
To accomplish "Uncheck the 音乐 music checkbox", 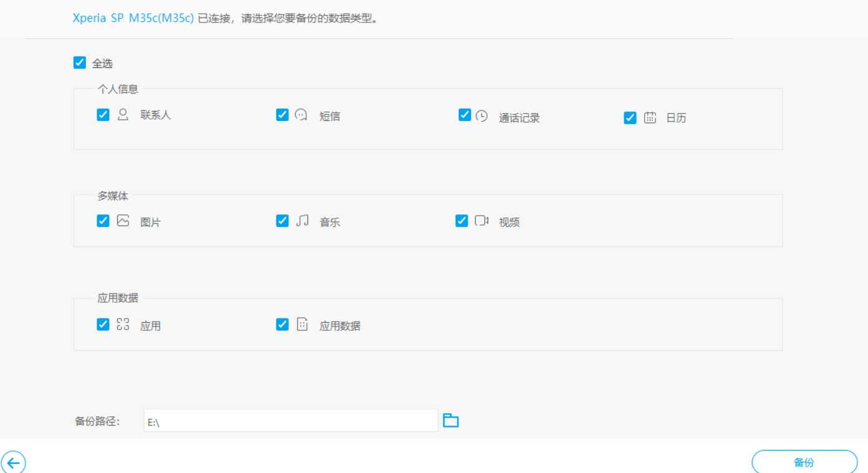I will pos(282,221).
